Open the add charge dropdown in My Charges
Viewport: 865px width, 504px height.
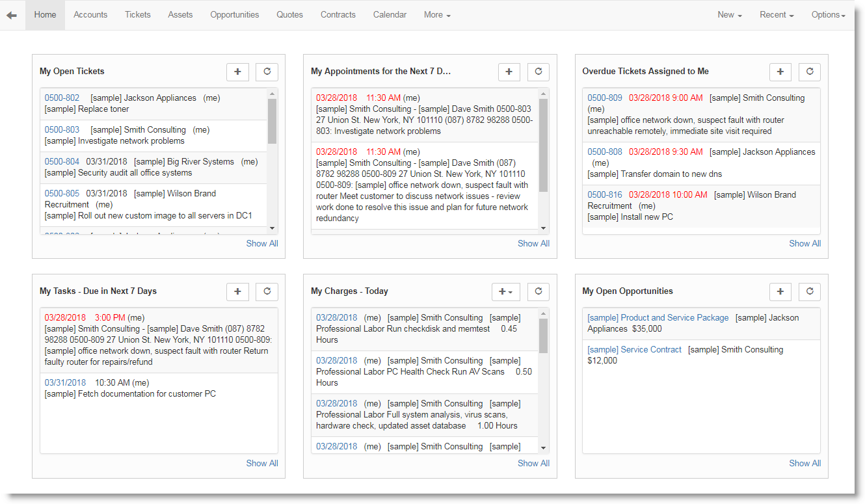tap(505, 292)
